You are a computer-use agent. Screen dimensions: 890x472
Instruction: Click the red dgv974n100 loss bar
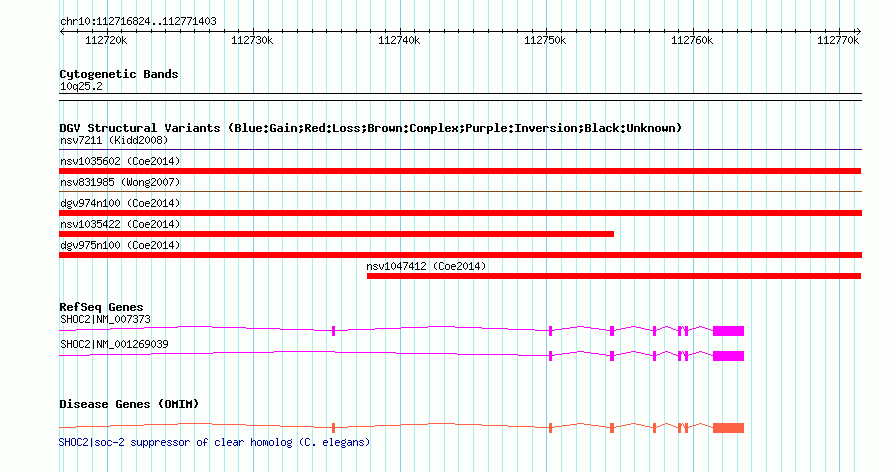point(460,213)
